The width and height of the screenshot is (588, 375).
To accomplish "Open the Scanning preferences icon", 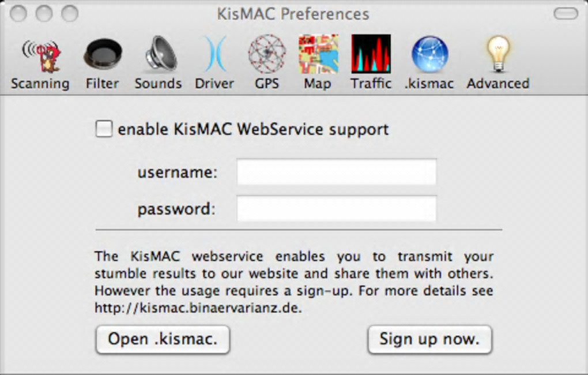I will [40, 55].
